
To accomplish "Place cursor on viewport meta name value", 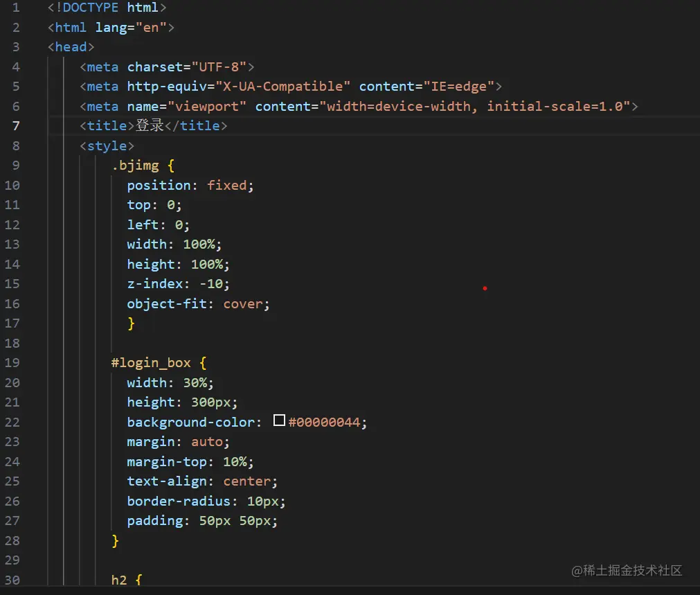I will click(207, 106).
